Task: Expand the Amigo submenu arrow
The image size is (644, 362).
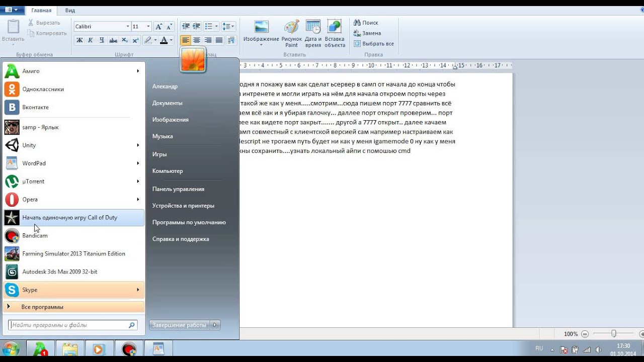Action: click(x=138, y=71)
